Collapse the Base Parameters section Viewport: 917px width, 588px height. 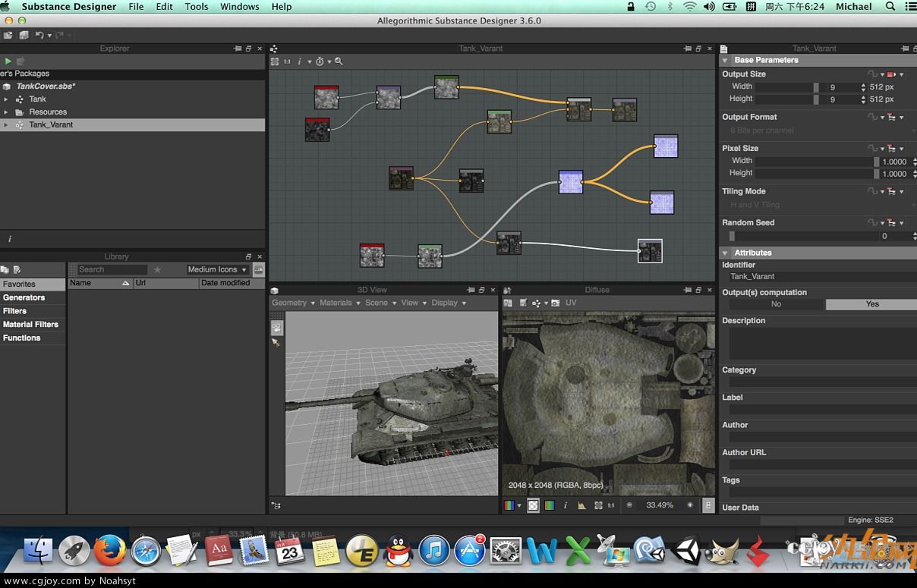point(725,60)
